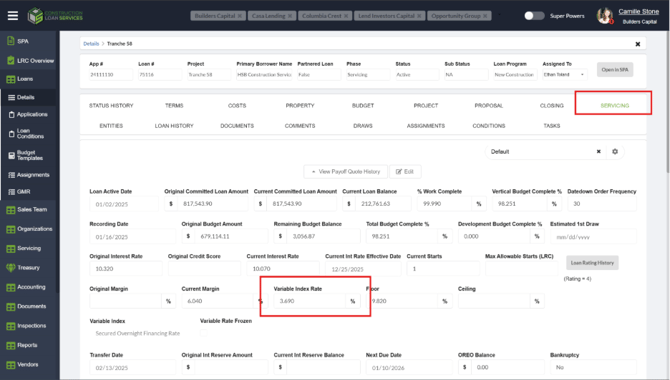
Task: Switch to the Servicing tab
Action: tap(614, 106)
